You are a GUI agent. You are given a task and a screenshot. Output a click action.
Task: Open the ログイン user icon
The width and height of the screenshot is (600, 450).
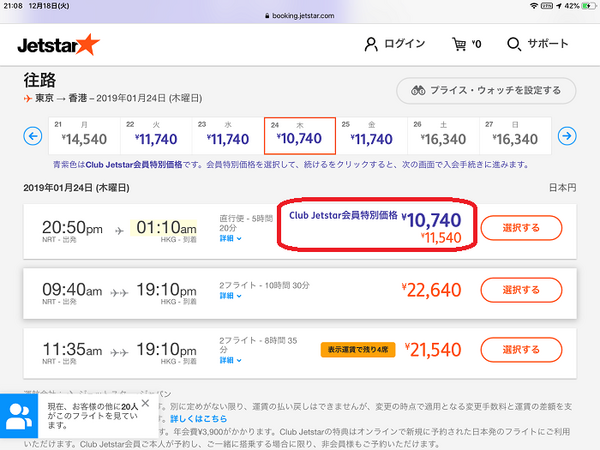click(370, 44)
